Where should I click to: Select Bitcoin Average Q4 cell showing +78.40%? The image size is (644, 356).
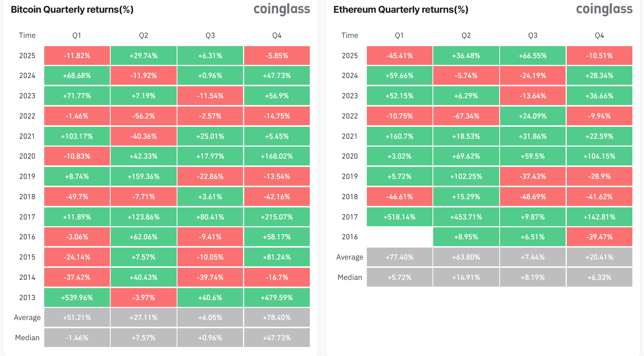[x=277, y=317]
